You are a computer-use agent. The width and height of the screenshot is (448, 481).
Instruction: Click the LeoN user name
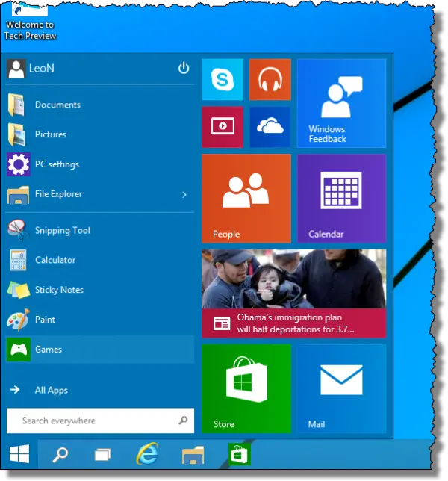point(41,69)
